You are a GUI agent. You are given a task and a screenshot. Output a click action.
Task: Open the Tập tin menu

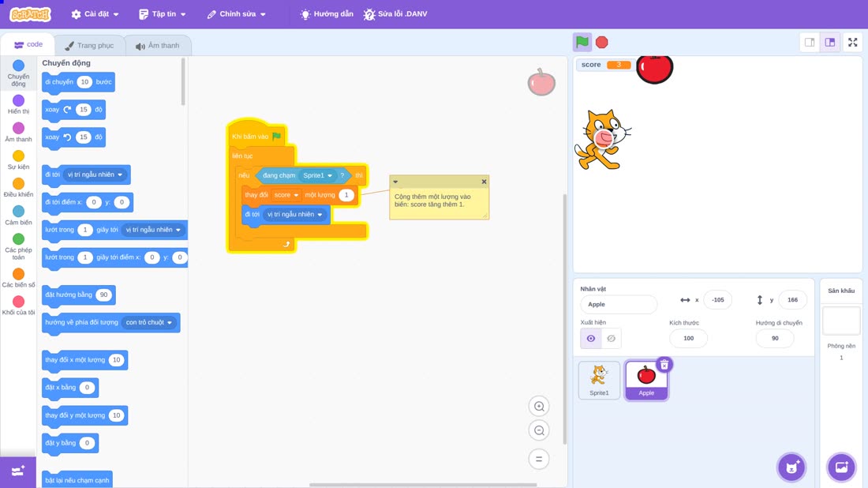[x=163, y=14]
